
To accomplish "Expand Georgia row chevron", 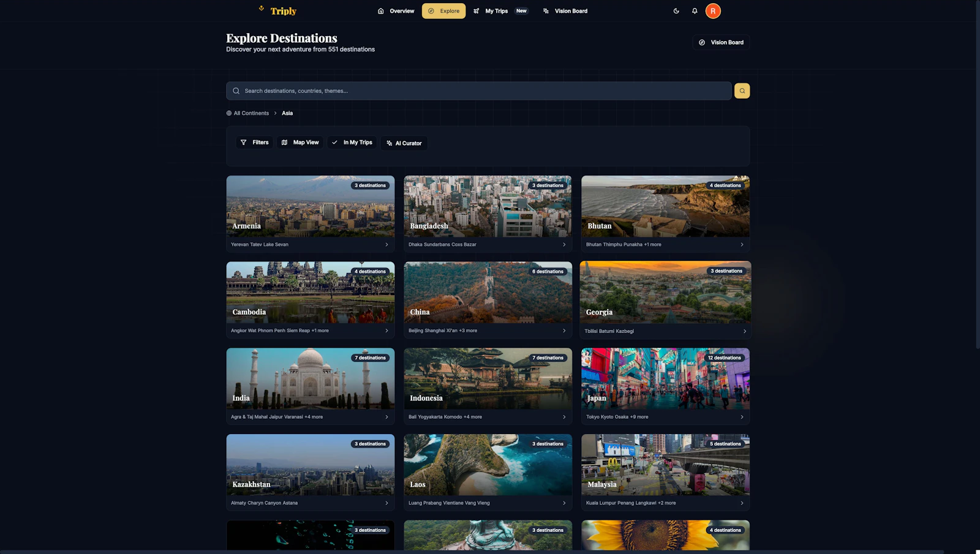I will pyautogui.click(x=744, y=331).
